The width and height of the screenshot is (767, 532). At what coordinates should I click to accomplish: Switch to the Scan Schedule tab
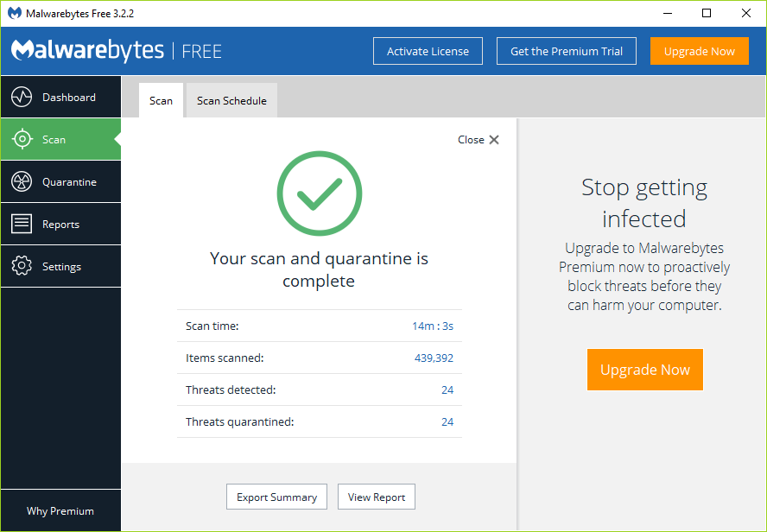pos(231,100)
